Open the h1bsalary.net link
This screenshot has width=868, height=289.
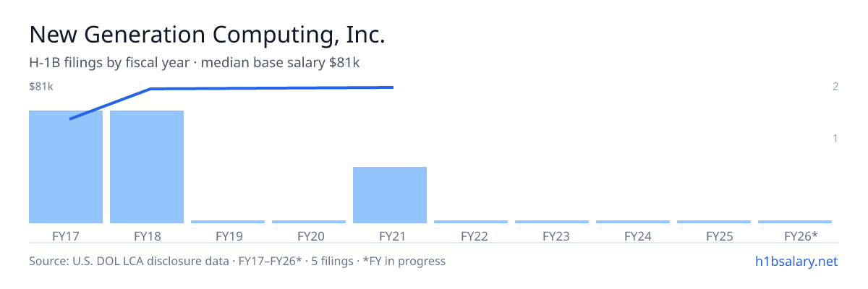[796, 261]
